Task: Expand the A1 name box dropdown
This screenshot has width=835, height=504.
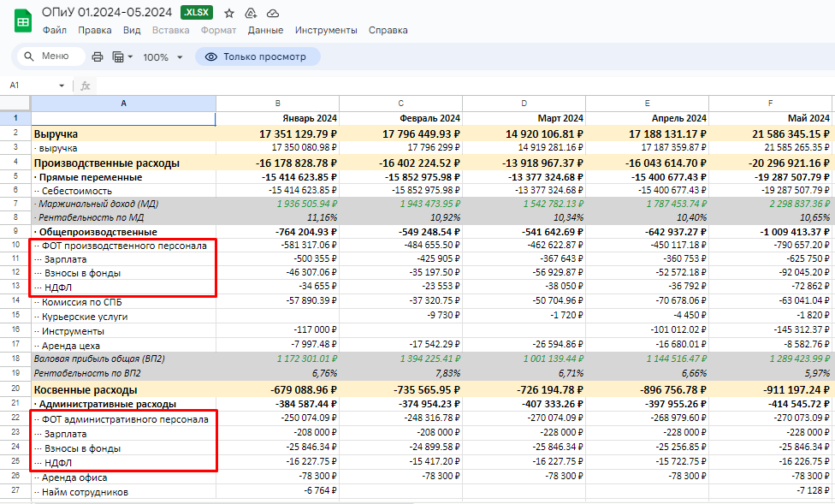Action: tap(62, 86)
